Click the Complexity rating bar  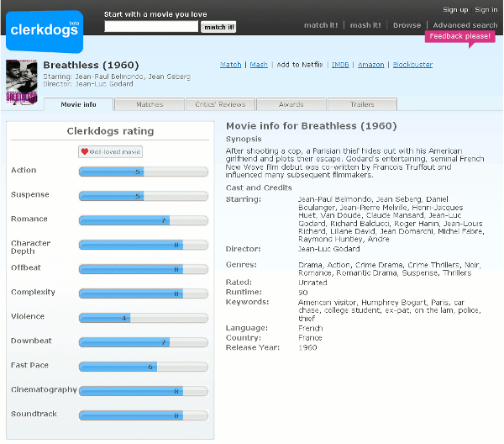tap(144, 293)
